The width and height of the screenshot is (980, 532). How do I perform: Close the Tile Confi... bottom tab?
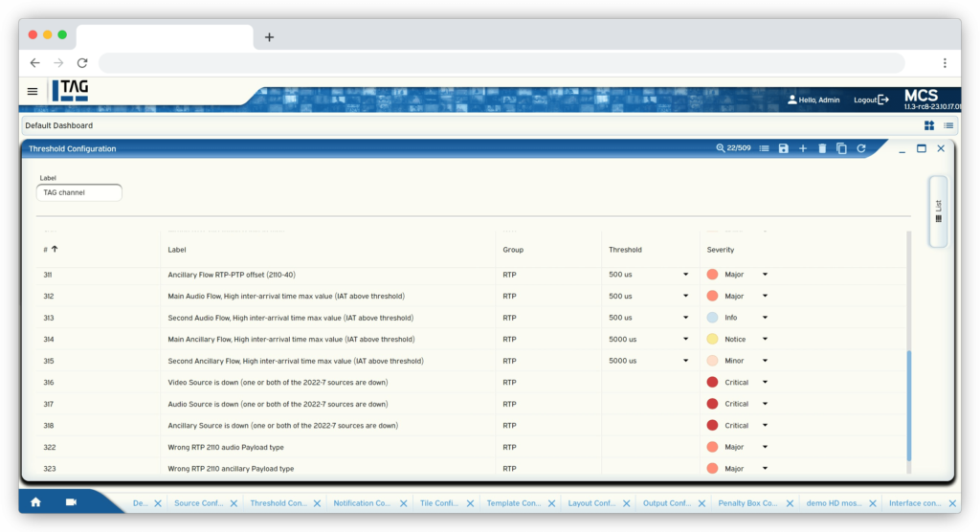pos(471,503)
